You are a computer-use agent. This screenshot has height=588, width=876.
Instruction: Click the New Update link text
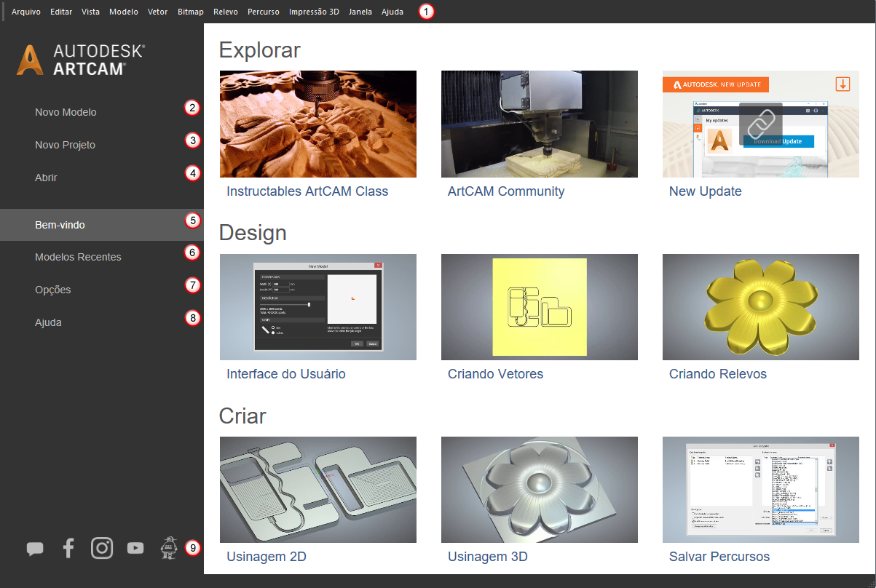[x=705, y=191]
